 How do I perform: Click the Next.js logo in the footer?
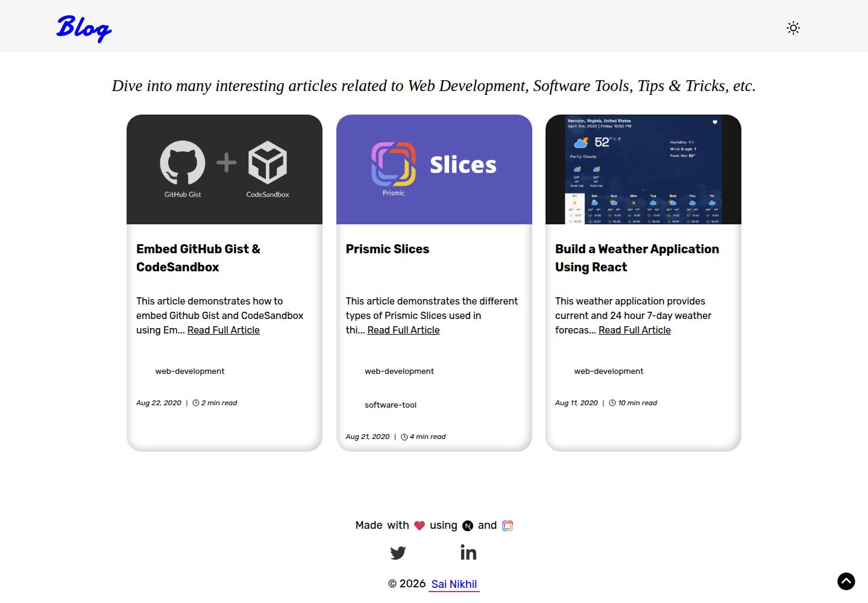coord(468,526)
